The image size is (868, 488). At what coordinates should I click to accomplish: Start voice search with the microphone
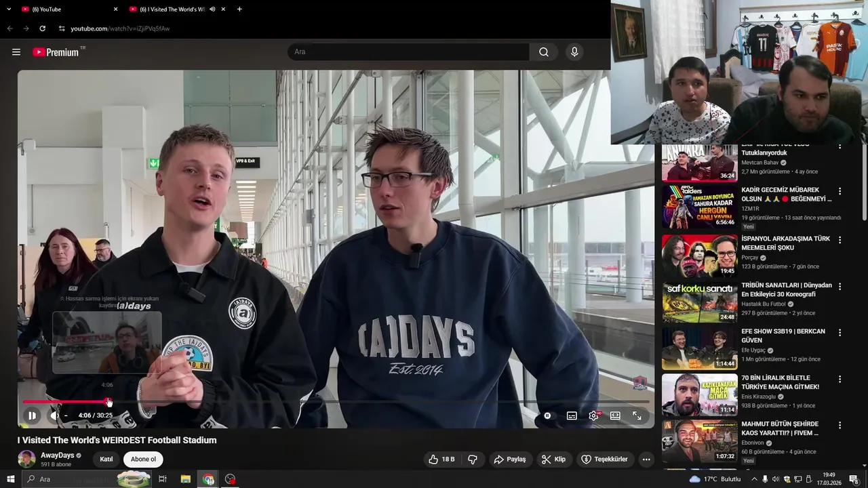[574, 52]
